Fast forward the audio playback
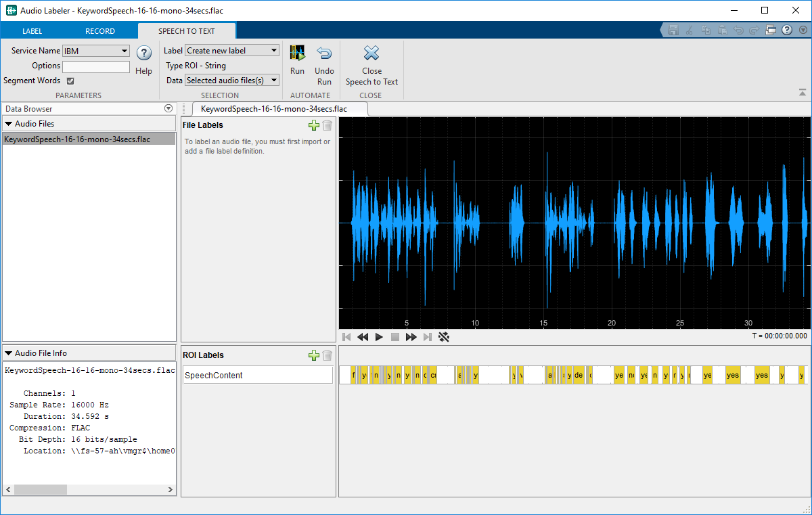Image resolution: width=812 pixels, height=515 pixels. tap(411, 337)
